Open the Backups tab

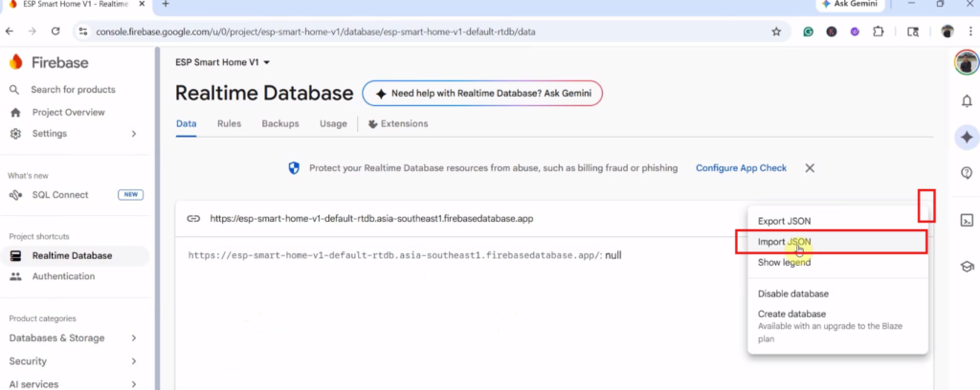pos(280,123)
